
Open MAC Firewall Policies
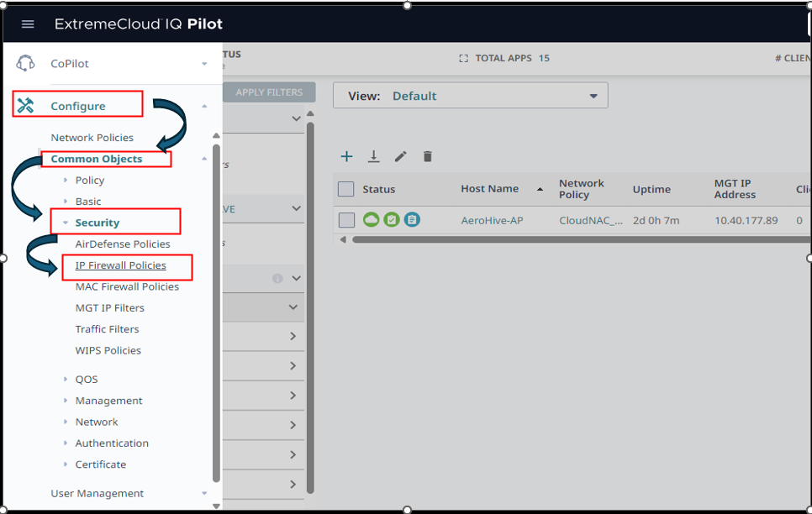click(x=128, y=286)
